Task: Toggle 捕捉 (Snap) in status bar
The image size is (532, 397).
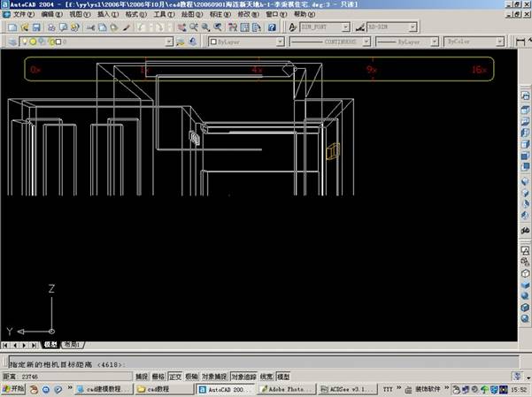Action: (142, 377)
